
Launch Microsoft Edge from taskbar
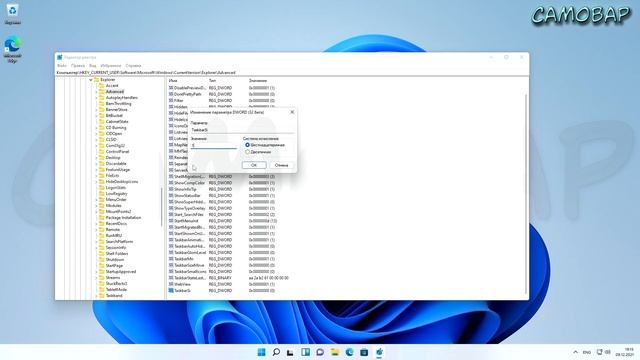coord(349,352)
